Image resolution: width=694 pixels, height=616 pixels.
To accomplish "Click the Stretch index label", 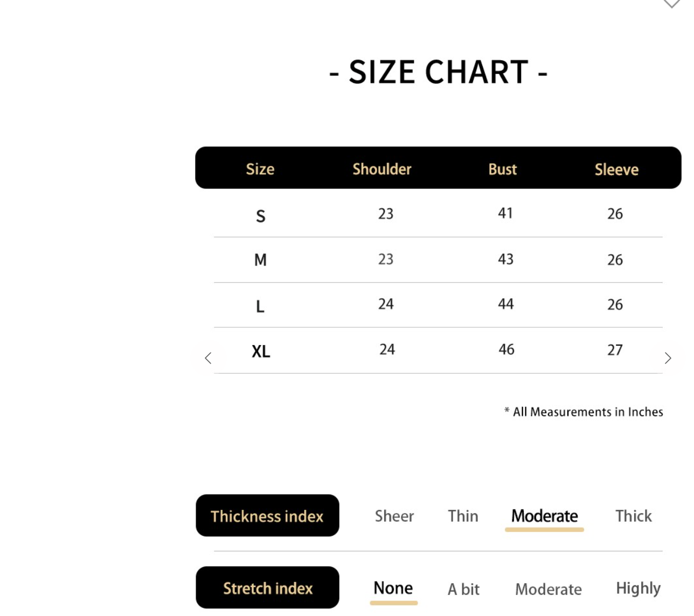I will (x=268, y=588).
